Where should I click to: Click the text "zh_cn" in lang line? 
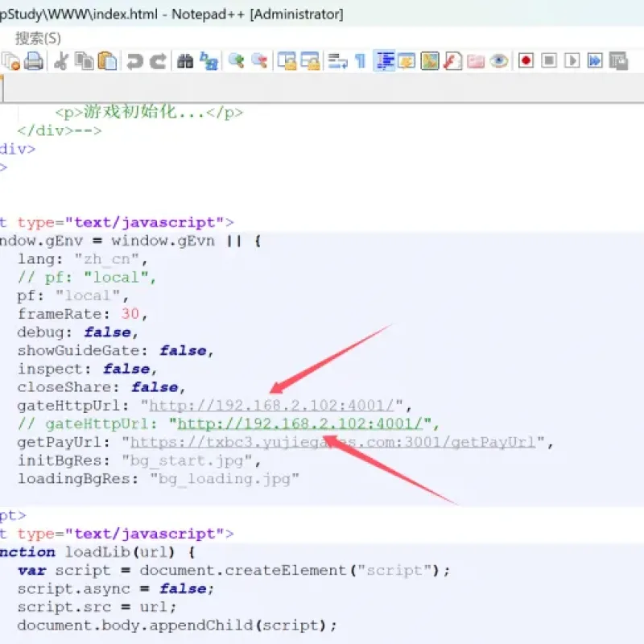point(107,259)
